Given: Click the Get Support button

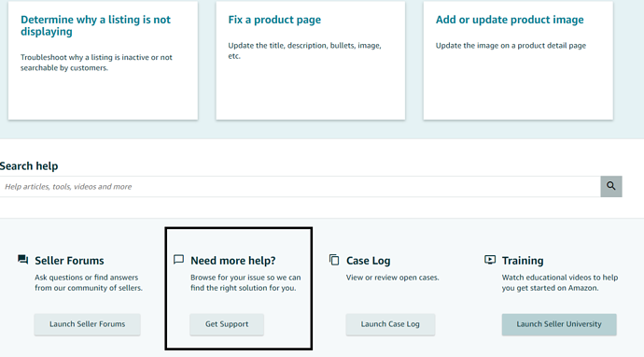Looking at the screenshot, I should coord(227,324).
